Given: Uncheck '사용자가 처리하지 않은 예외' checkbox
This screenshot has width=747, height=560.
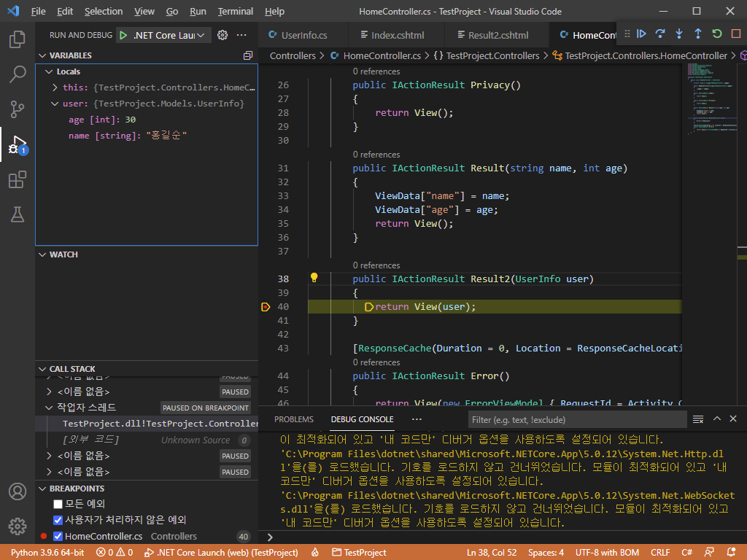Looking at the screenshot, I should coord(58,520).
